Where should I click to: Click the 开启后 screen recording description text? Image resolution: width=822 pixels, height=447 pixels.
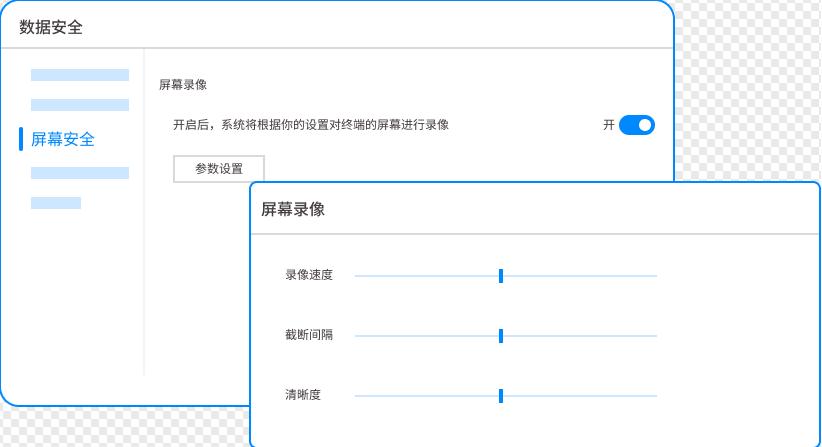tap(311, 125)
